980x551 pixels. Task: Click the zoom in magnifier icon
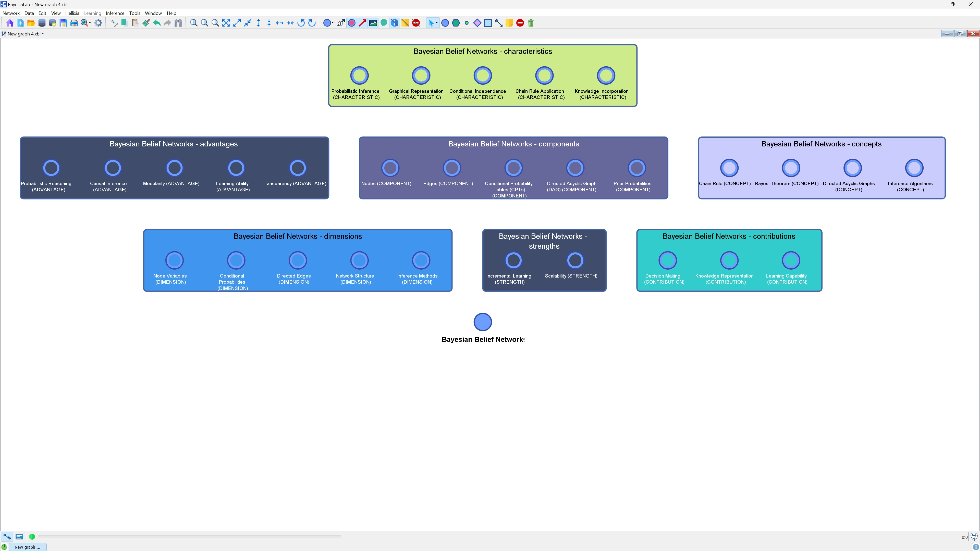coord(194,23)
